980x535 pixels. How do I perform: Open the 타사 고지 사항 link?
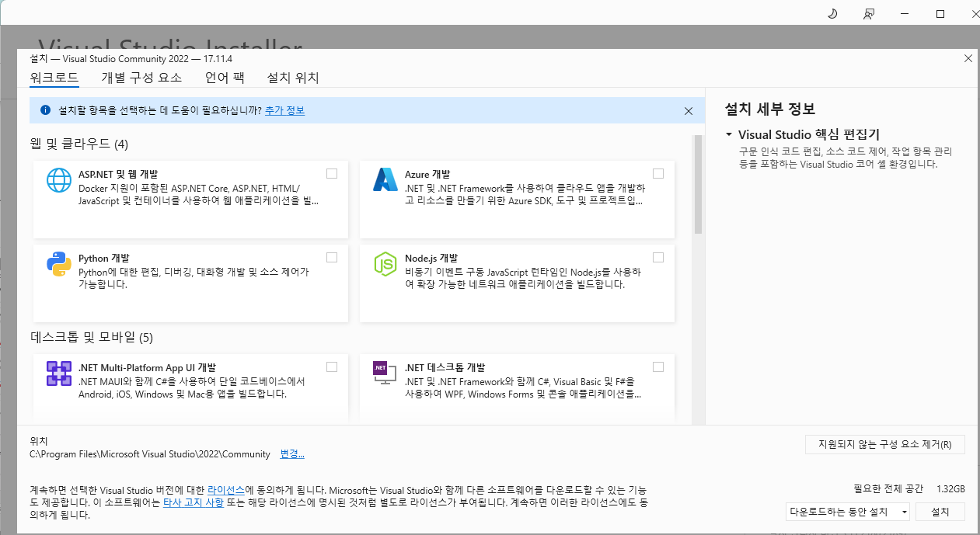click(194, 502)
